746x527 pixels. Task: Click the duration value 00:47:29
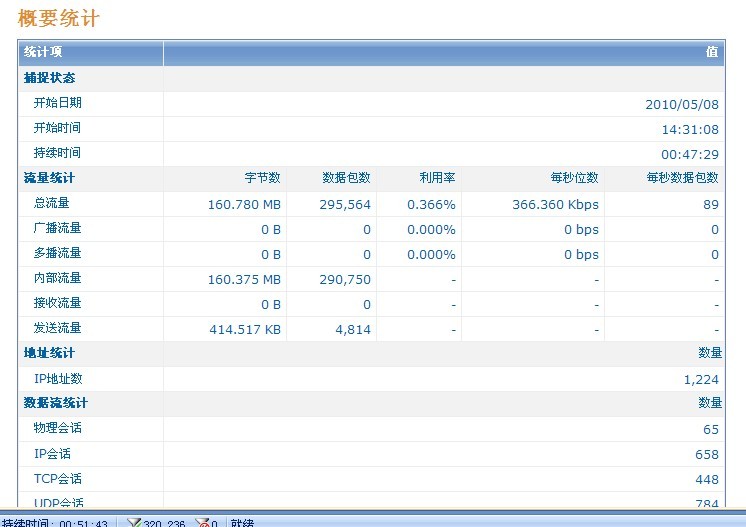coord(690,155)
